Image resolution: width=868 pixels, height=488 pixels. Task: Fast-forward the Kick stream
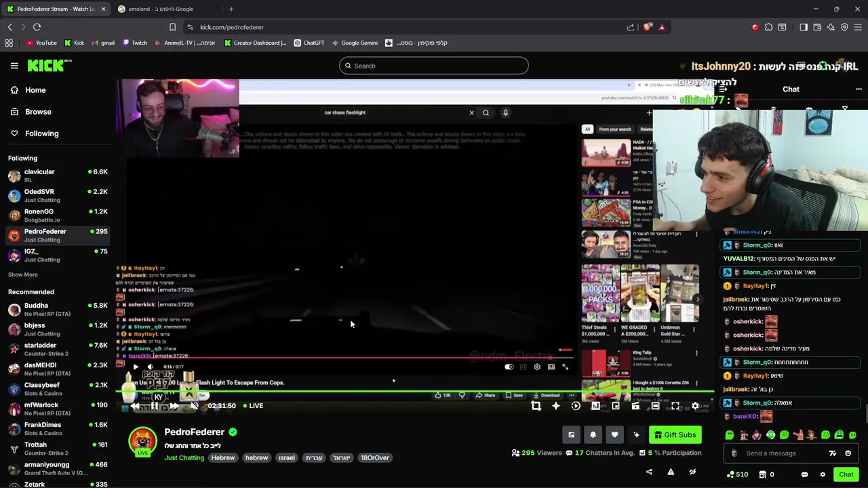coord(174,406)
